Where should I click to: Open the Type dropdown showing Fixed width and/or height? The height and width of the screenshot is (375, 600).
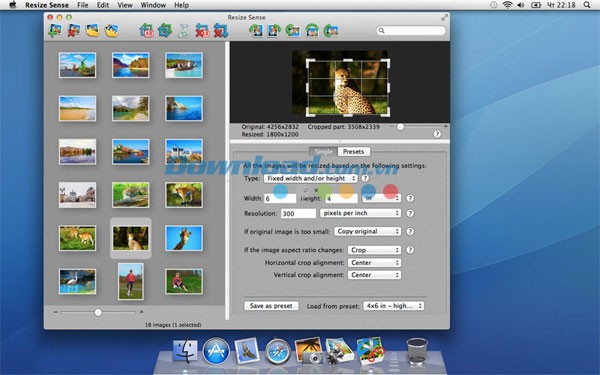[x=310, y=178]
